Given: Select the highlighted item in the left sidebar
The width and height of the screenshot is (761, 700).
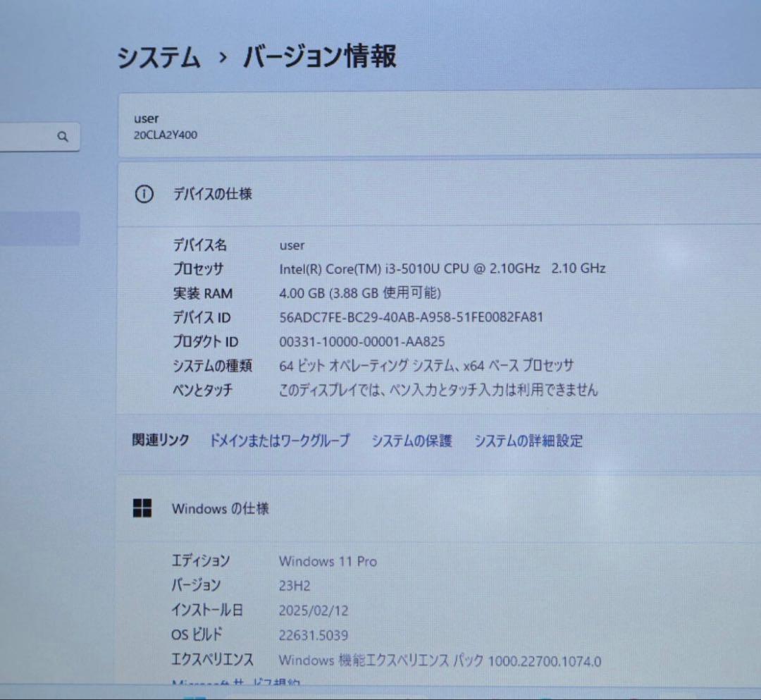Looking at the screenshot, I should 39,228.
